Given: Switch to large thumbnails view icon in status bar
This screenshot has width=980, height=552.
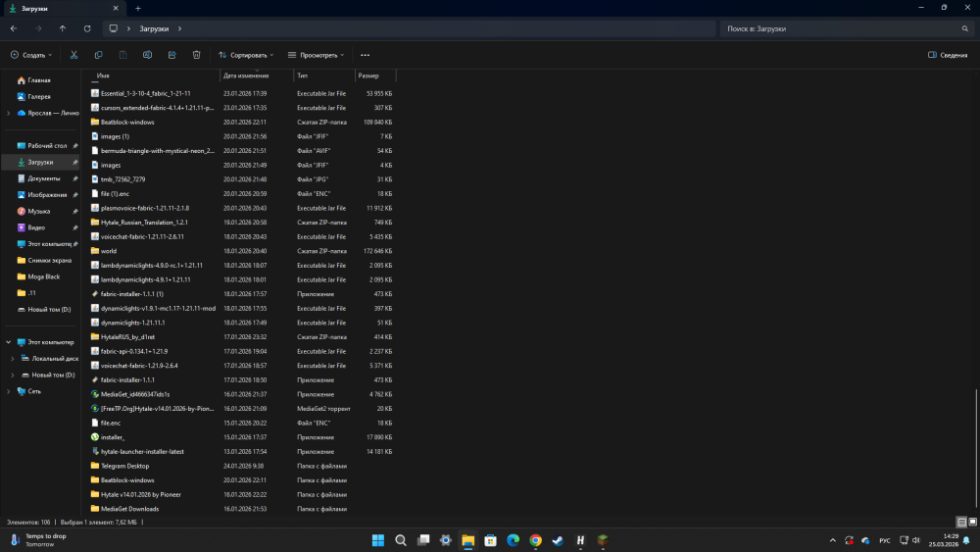Looking at the screenshot, I should coord(972,522).
